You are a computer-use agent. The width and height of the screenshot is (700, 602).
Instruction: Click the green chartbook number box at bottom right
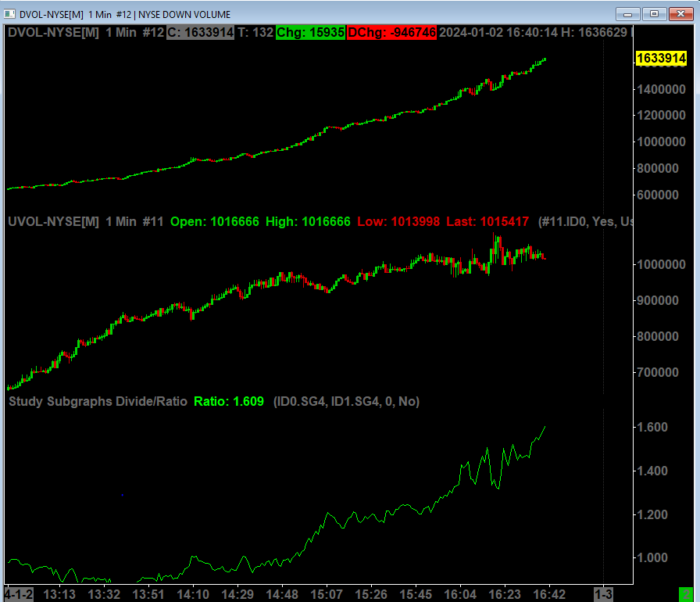coord(685,595)
